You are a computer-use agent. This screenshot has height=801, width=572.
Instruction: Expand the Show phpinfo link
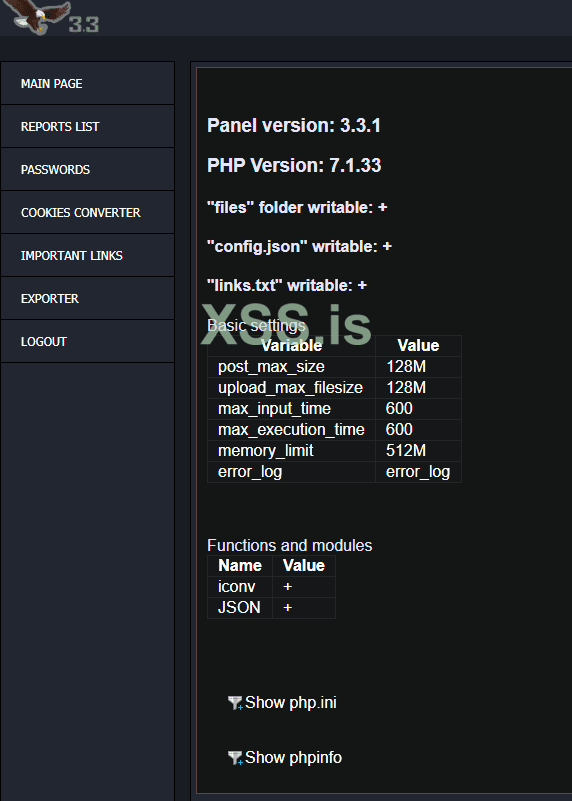(x=293, y=758)
